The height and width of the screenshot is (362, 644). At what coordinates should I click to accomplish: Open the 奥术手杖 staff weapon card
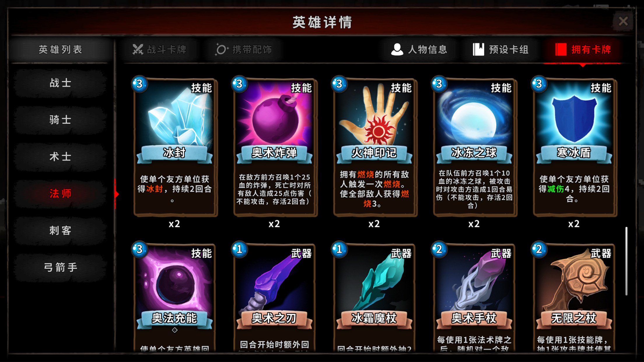point(474,297)
